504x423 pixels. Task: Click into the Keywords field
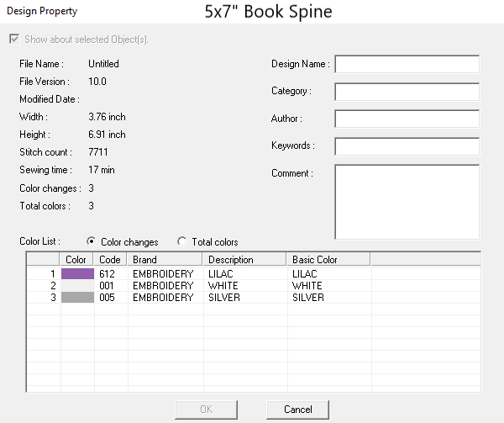(407, 146)
